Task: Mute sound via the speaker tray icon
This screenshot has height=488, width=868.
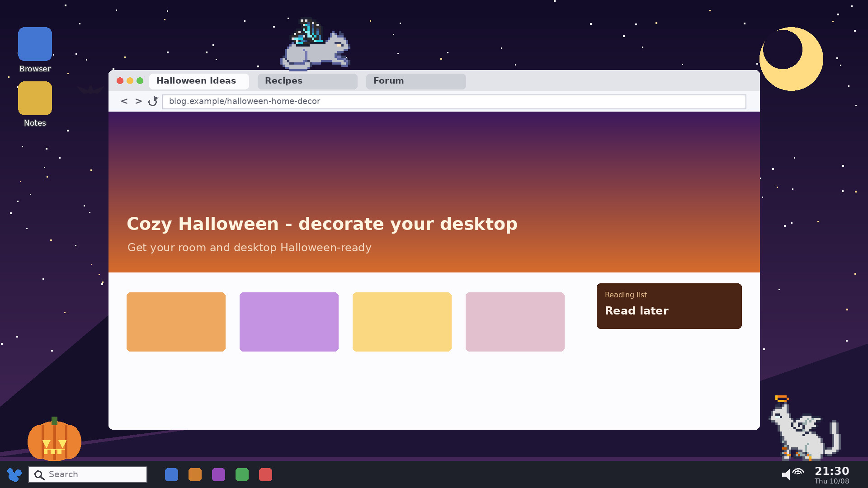Action: pos(786,474)
